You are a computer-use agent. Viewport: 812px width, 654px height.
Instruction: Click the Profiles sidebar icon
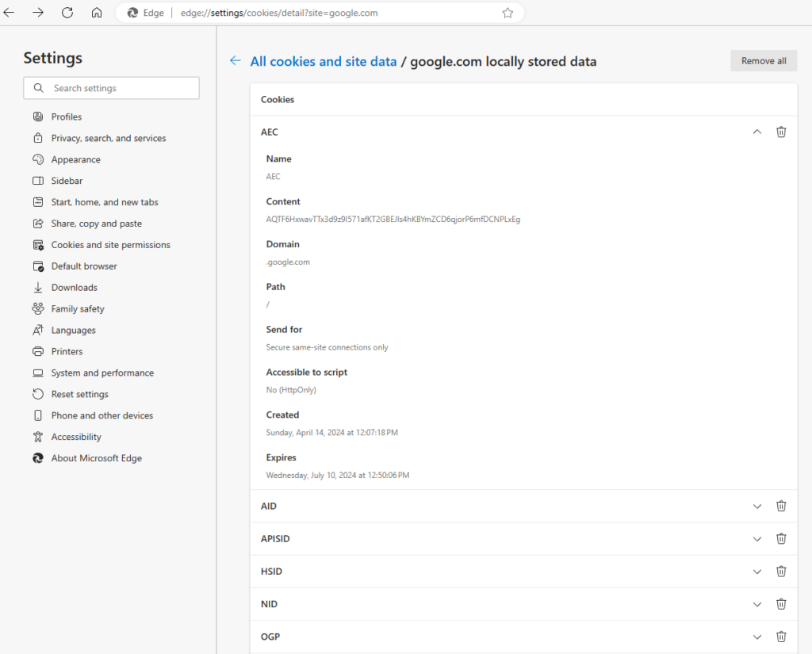(38, 117)
